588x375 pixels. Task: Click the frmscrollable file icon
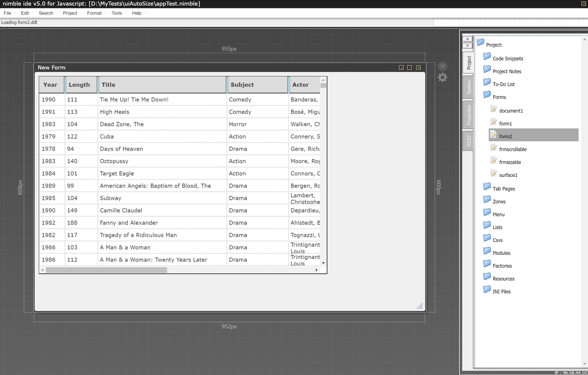[494, 147]
